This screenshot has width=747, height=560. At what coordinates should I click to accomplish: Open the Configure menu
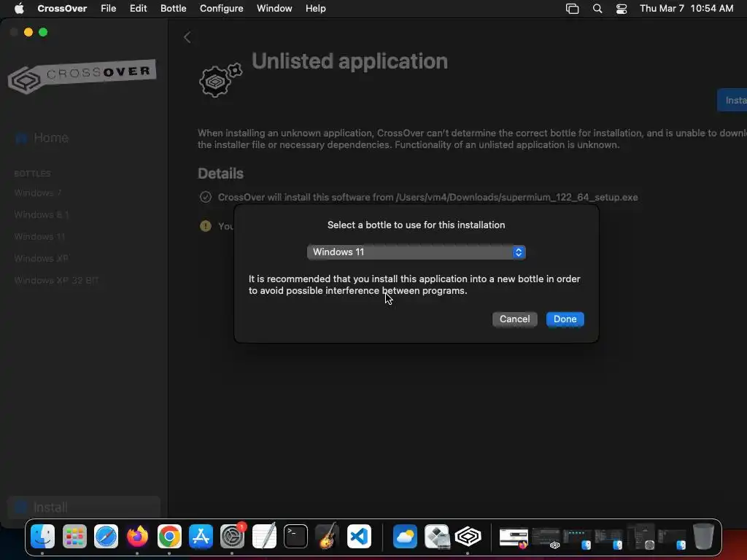click(222, 9)
